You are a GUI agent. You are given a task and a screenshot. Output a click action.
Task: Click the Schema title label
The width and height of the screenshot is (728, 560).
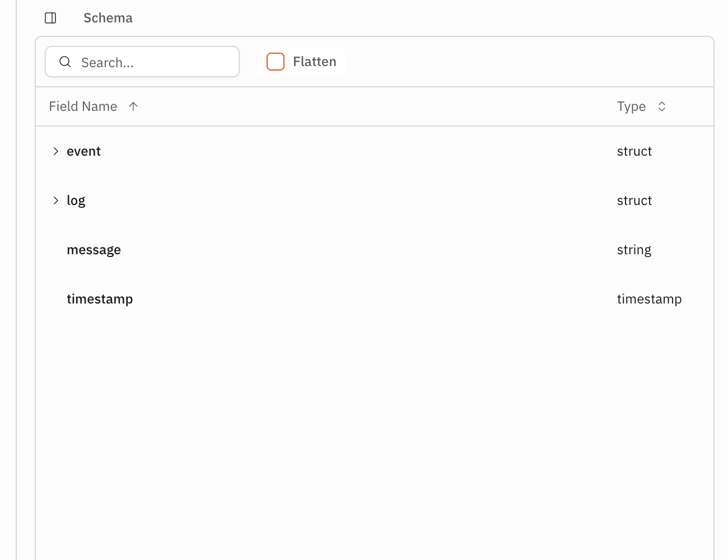point(108,18)
